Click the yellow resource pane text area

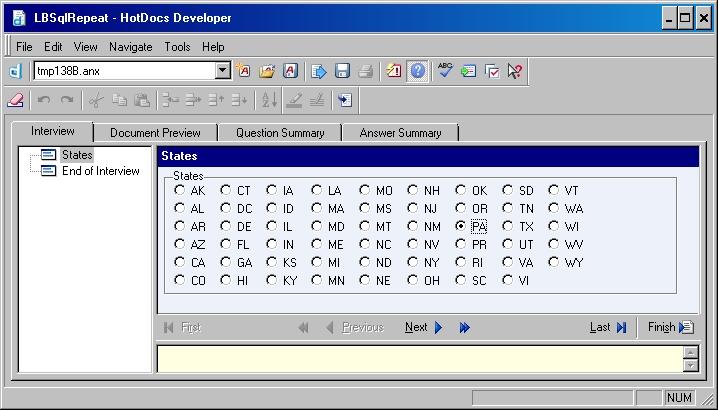419,359
